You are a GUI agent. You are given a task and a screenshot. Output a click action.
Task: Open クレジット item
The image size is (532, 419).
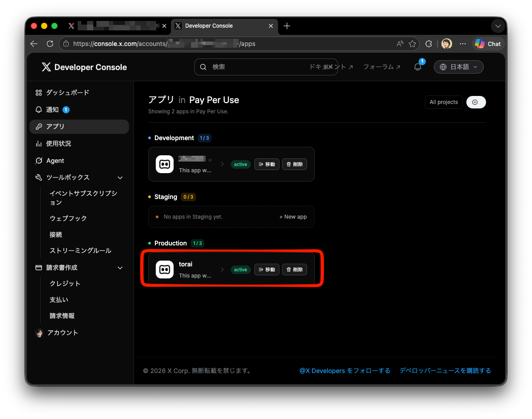pyautogui.click(x=65, y=283)
